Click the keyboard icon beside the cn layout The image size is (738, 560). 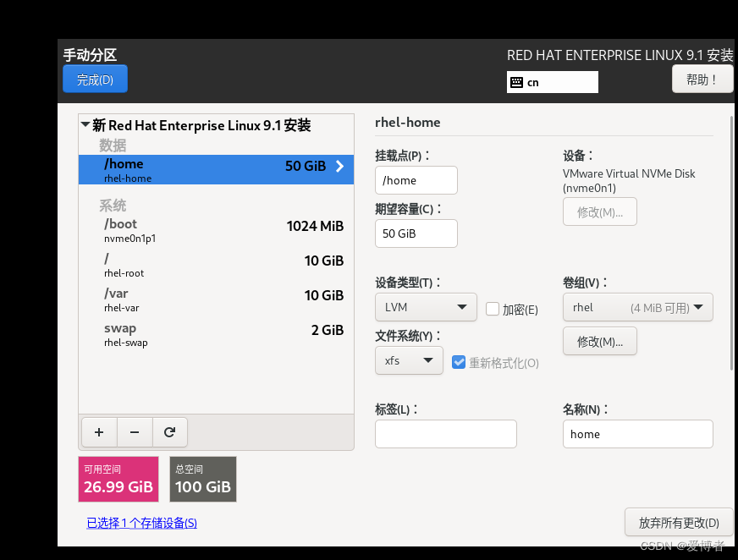pos(516,82)
